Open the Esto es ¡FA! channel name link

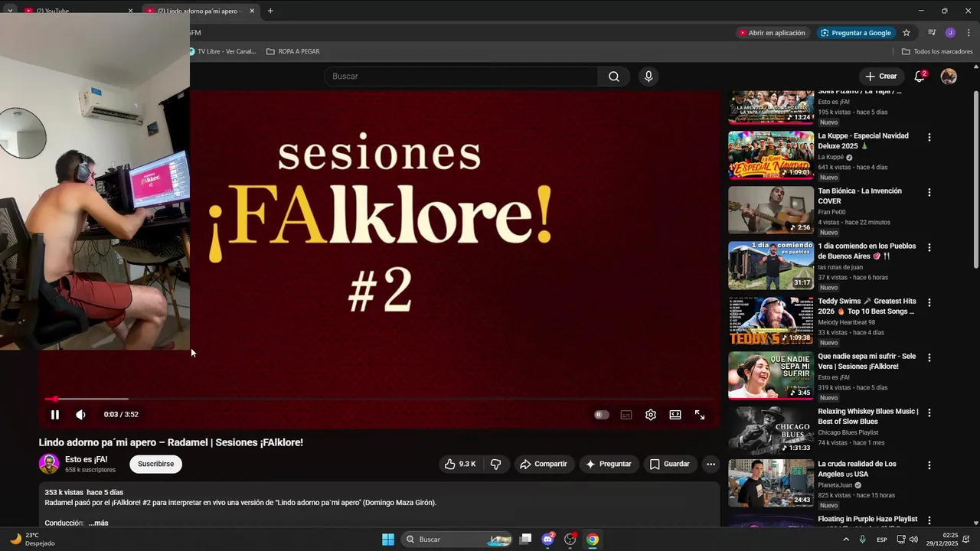click(x=86, y=460)
